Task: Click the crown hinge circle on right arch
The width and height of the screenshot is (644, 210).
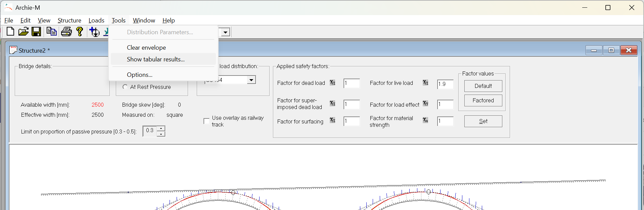Action: click(428, 192)
